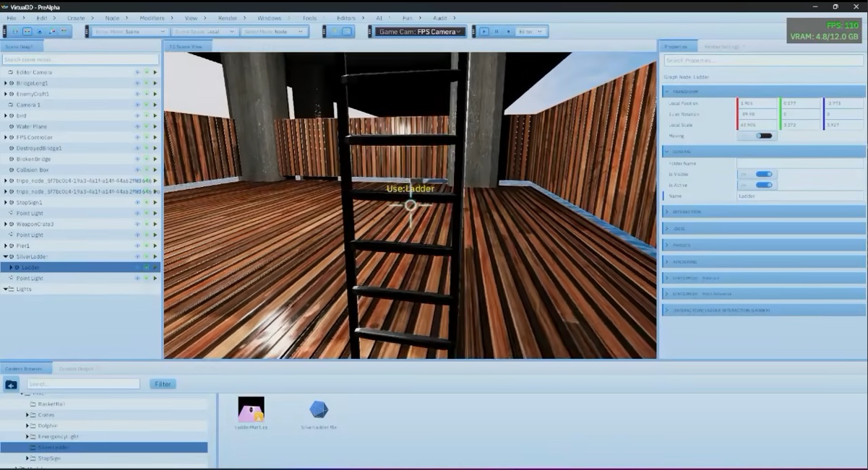The width and height of the screenshot is (868, 470).
Task: Open the LadderMat1 material thumbnail
Action: coord(252,409)
